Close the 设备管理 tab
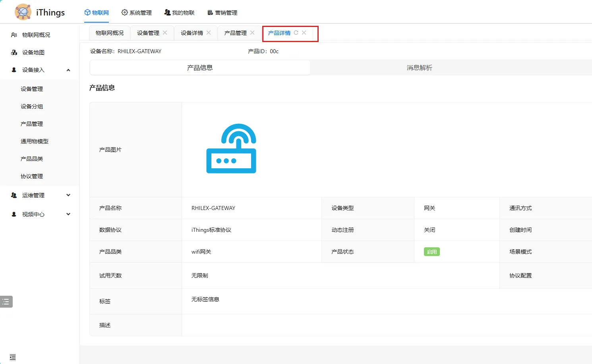Screen dimensions: 592x364 [165, 33]
